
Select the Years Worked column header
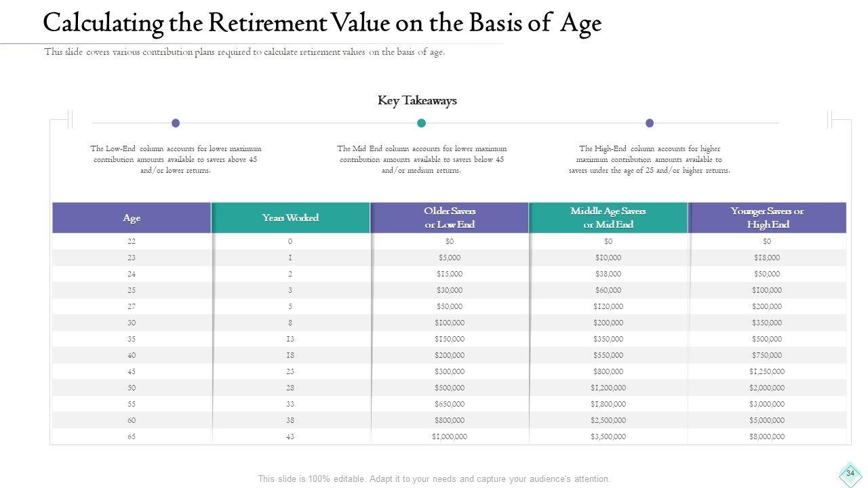coord(290,218)
